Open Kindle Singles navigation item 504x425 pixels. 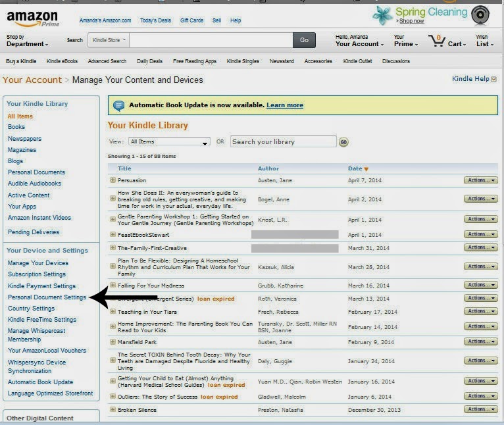(243, 61)
